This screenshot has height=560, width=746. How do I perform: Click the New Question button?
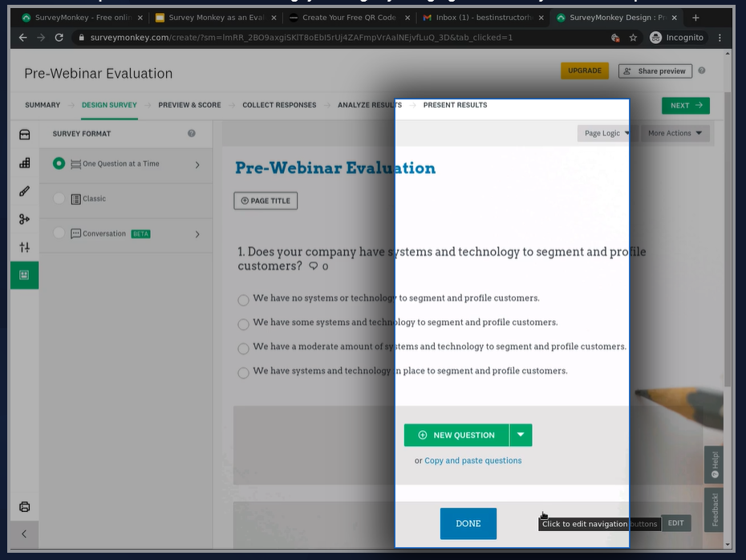[456, 435]
